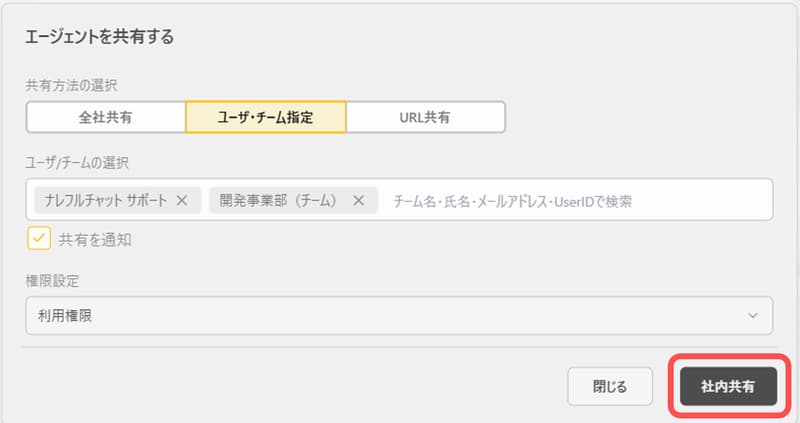Click the ユーザ/チームの選択 section label

[82, 161]
